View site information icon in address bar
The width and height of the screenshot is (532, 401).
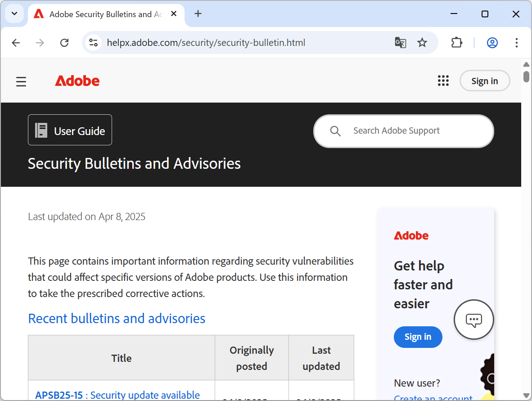(x=93, y=43)
